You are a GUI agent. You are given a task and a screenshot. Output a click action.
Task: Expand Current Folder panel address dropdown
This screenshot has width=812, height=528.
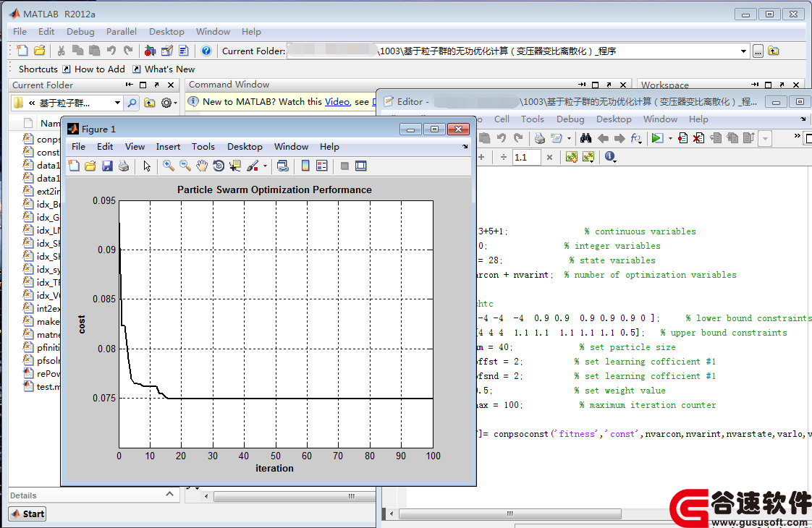click(117, 103)
